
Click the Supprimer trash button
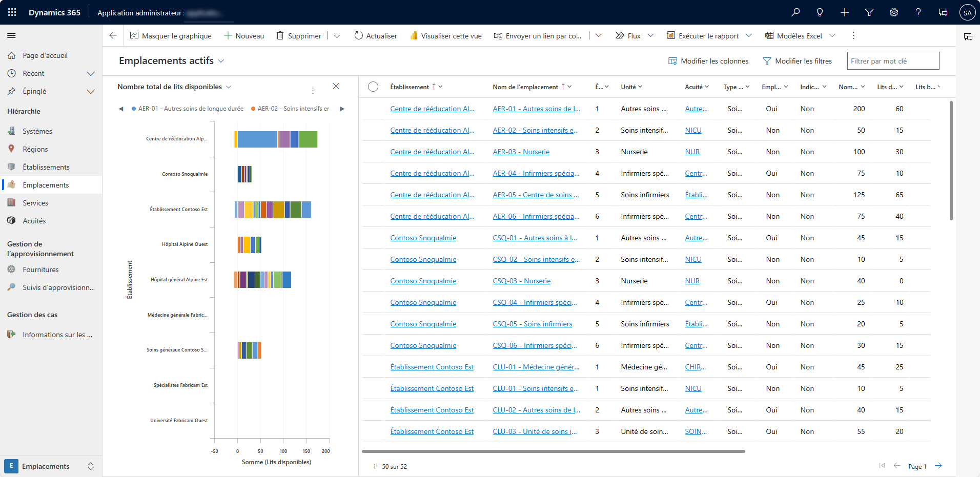pos(299,36)
